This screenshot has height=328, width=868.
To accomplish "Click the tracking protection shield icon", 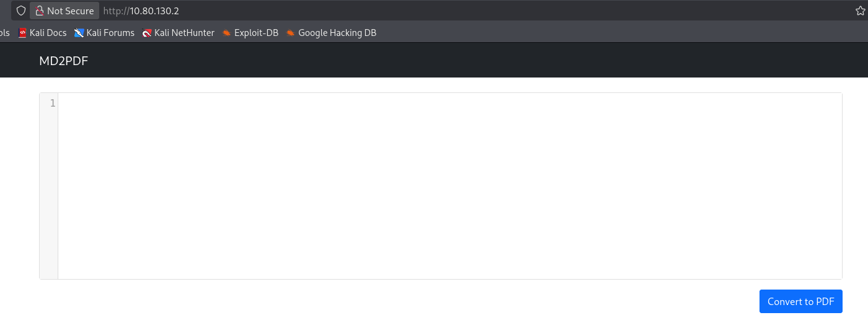I will [x=20, y=11].
